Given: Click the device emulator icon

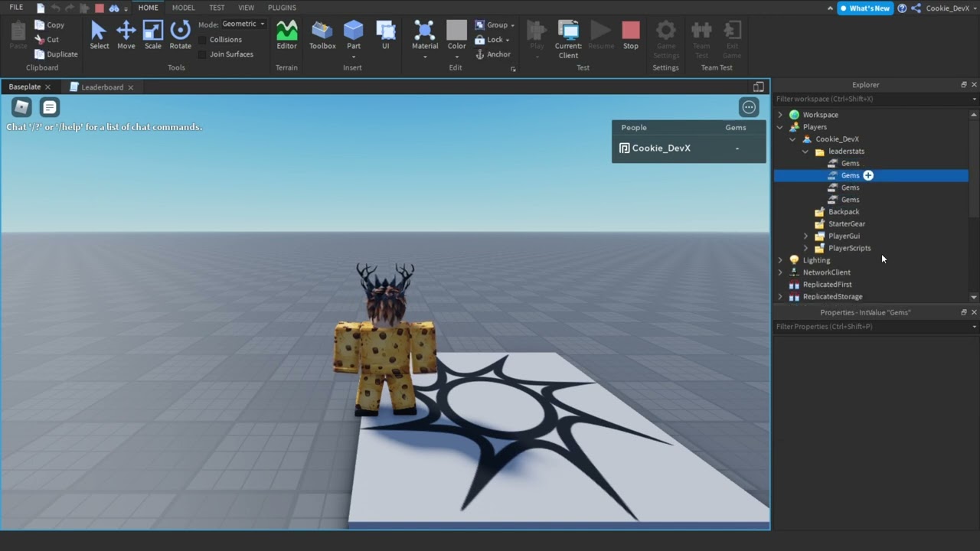Looking at the screenshot, I should 759,86.
